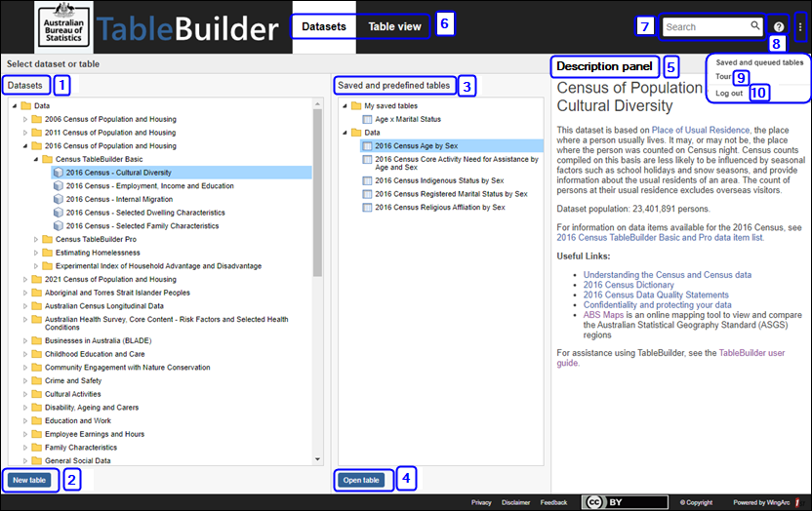Click the Feedback footer link
Image resolution: width=812 pixels, height=511 pixels.
click(x=553, y=503)
